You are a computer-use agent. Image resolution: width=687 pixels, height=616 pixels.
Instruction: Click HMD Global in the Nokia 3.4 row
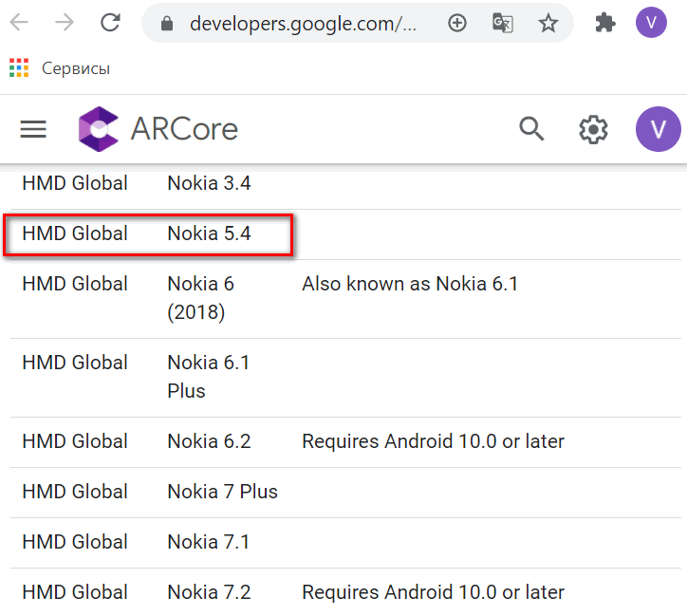(x=75, y=183)
